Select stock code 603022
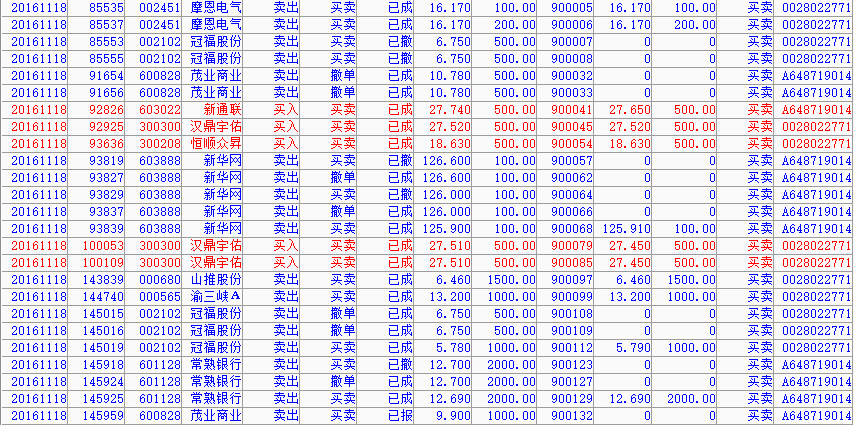Viewport: 854px width, 425px height. (x=160, y=110)
